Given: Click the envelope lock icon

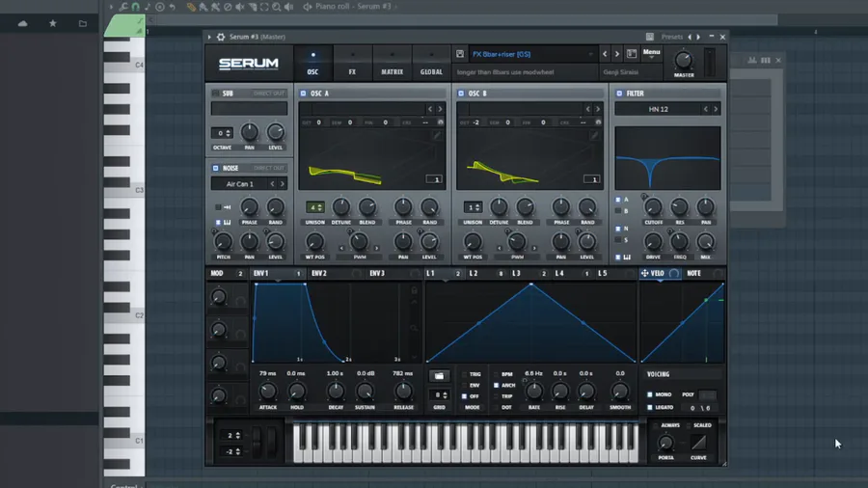Looking at the screenshot, I should pyautogui.click(x=414, y=290).
